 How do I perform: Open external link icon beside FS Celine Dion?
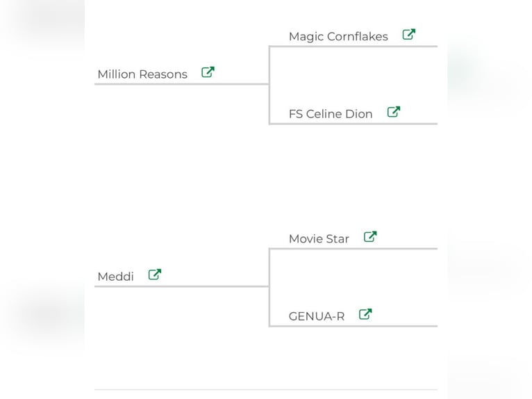point(394,112)
